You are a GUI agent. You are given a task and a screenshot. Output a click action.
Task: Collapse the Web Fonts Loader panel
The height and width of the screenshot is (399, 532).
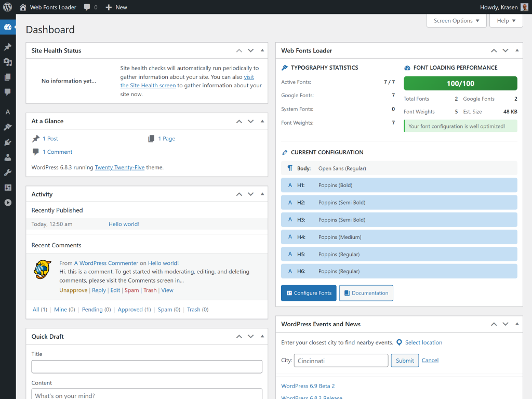point(517,50)
